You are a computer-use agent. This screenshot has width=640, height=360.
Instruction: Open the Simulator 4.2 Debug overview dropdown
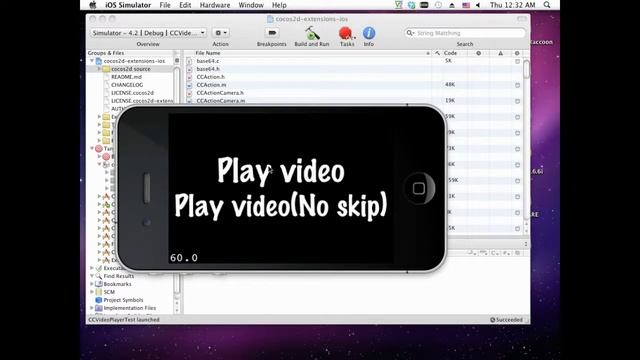point(148,33)
